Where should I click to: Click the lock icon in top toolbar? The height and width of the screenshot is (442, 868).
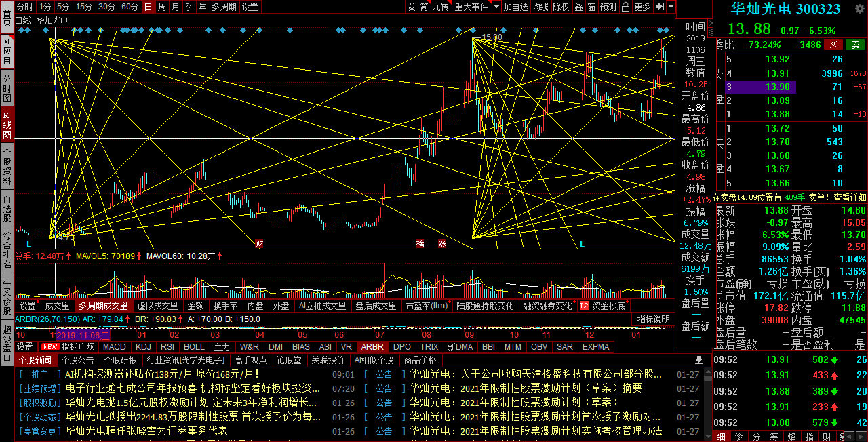point(624,7)
